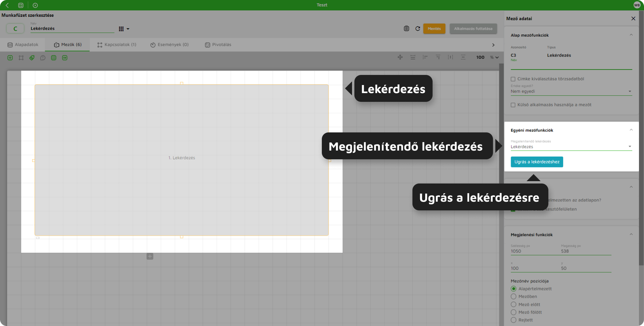
Task: Click the top resize handle of the Lekérdezés field
Action: (182, 83)
